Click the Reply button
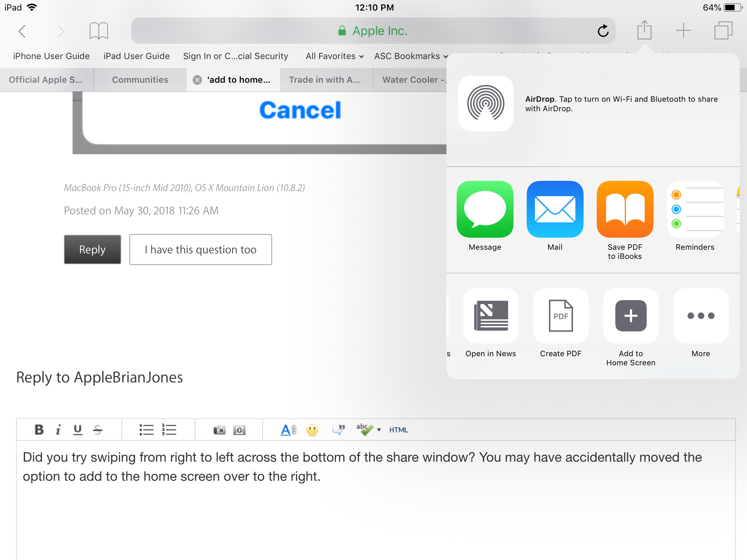The image size is (747, 560). tap(92, 249)
